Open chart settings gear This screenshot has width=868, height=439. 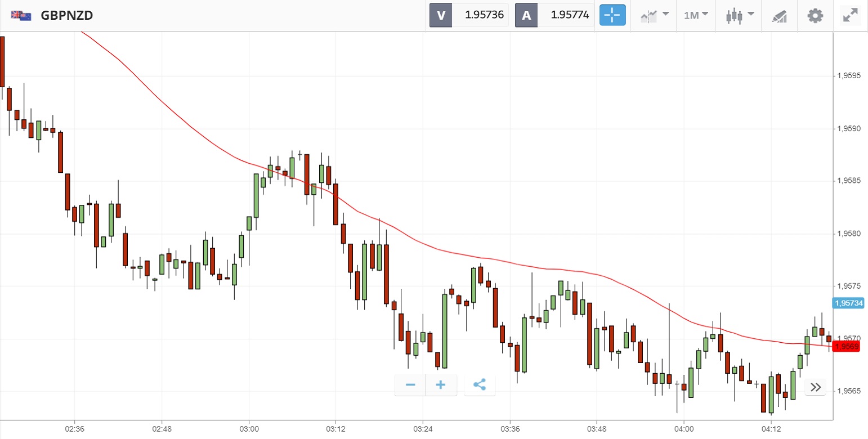click(815, 15)
